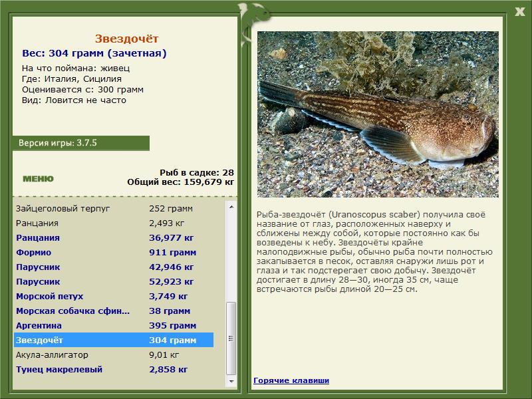Image resolution: width=532 pixels, height=399 pixels.
Task: Click Рыб в садке: 28 text
Action: tap(197, 172)
